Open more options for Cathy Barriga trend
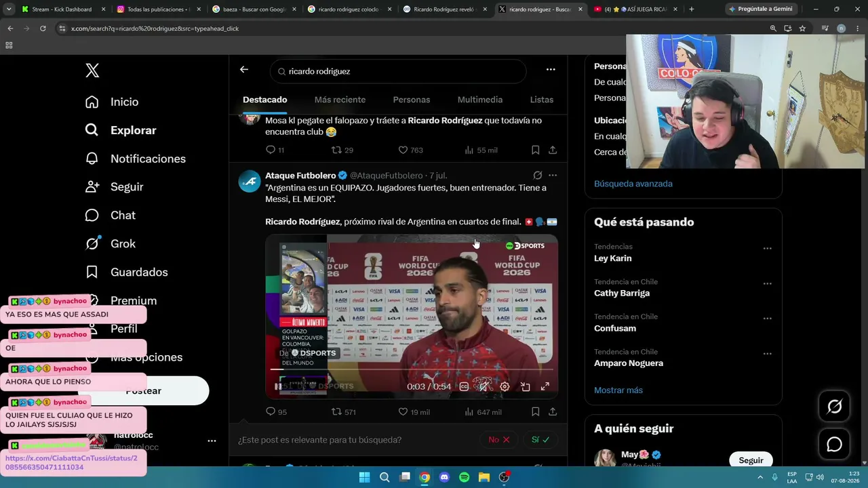Image resolution: width=868 pixels, height=488 pixels. (767, 284)
